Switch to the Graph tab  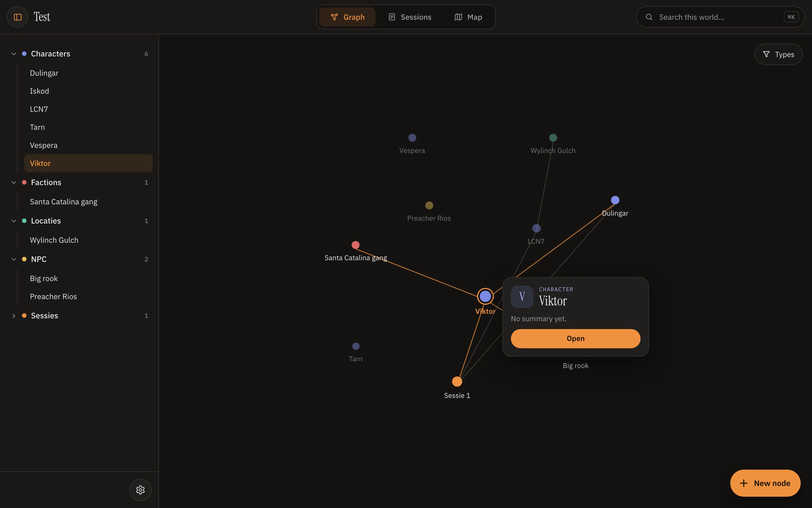[x=347, y=17]
